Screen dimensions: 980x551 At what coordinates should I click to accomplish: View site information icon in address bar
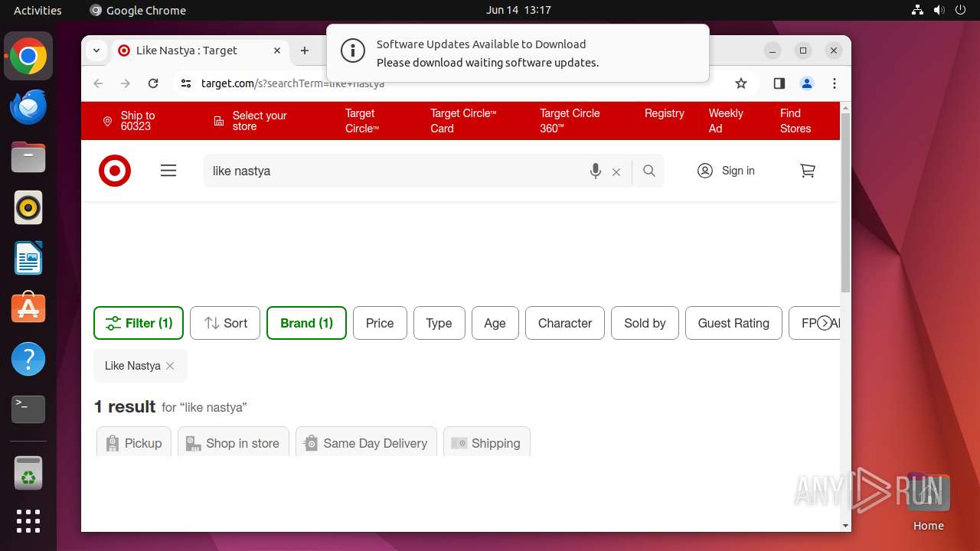pyautogui.click(x=186, y=83)
